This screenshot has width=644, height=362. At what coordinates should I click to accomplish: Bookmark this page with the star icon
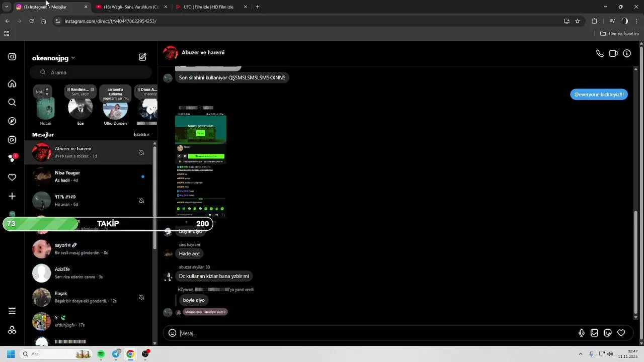tap(578, 21)
